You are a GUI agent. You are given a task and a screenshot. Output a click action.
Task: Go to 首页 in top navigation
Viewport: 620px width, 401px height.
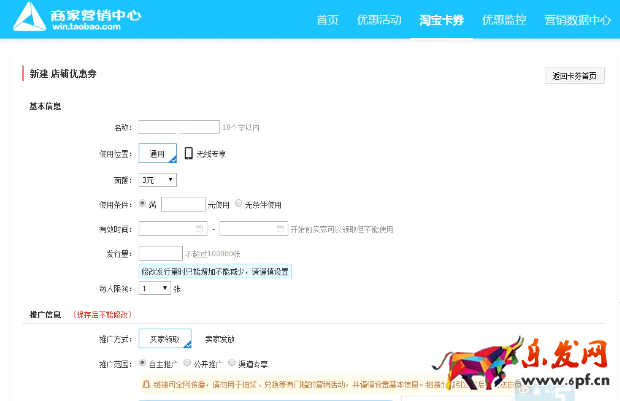click(327, 20)
